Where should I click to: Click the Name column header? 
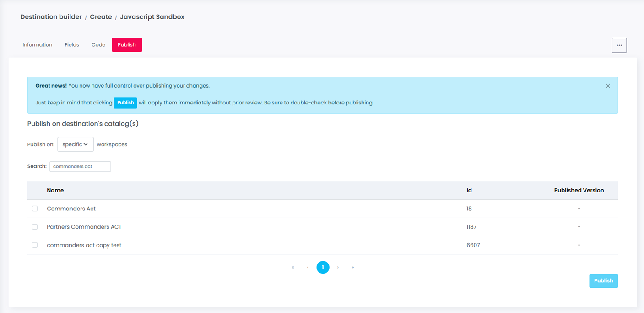(55, 190)
